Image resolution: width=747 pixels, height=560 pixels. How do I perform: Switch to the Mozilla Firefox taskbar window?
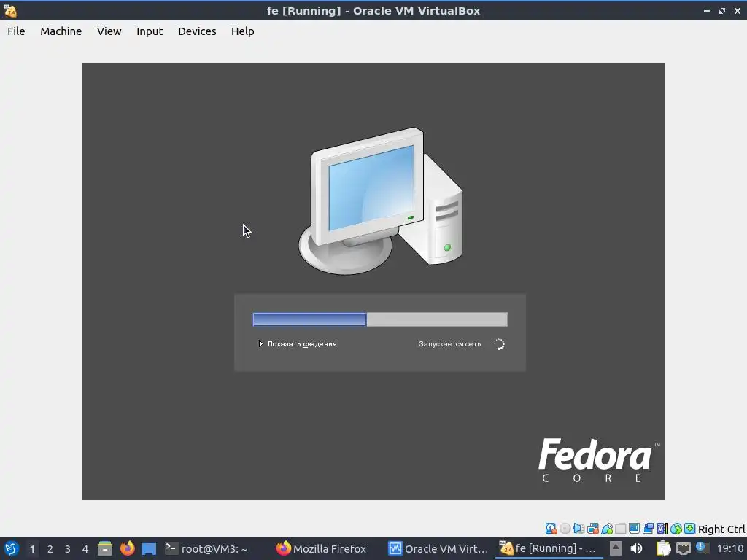[x=321, y=549]
